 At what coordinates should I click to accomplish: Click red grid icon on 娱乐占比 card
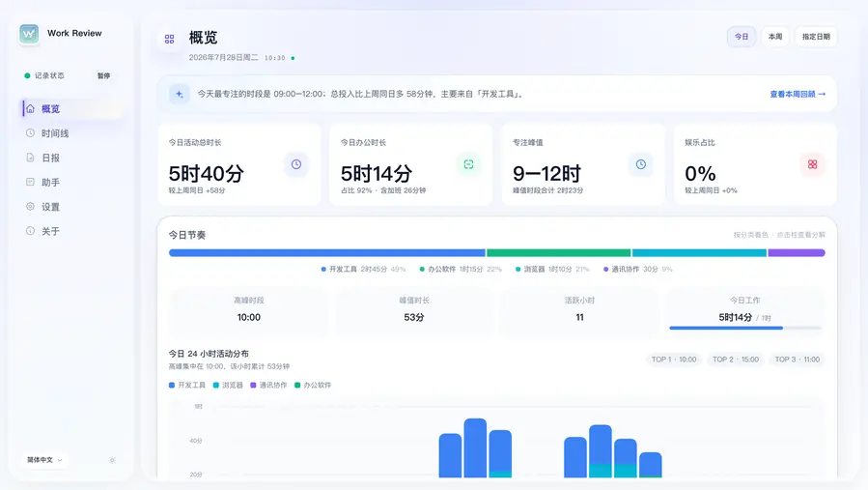812,164
